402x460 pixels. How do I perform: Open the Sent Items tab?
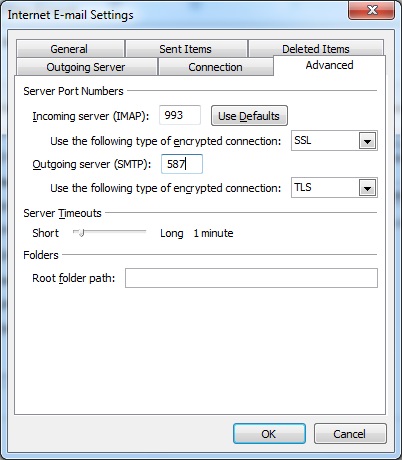click(x=186, y=49)
